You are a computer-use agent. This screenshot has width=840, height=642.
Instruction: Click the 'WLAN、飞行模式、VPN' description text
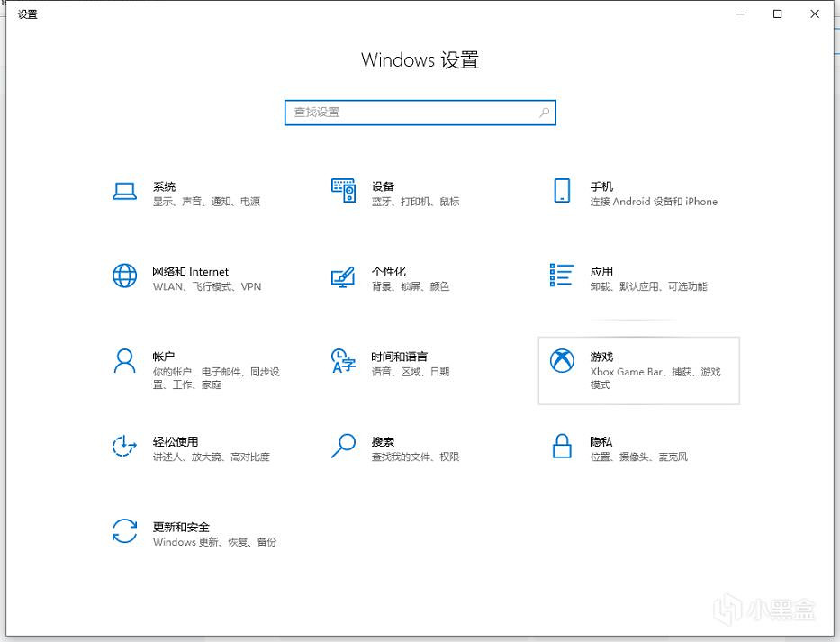[x=206, y=287]
